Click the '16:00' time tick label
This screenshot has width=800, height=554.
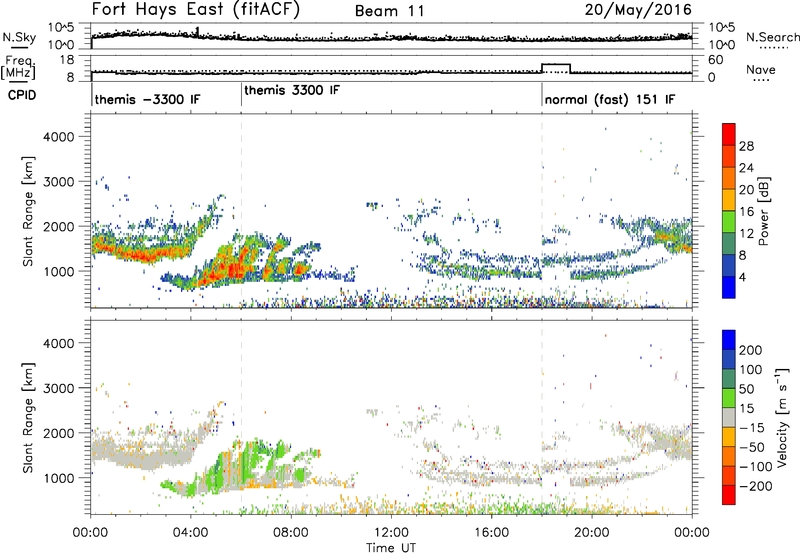[491, 533]
